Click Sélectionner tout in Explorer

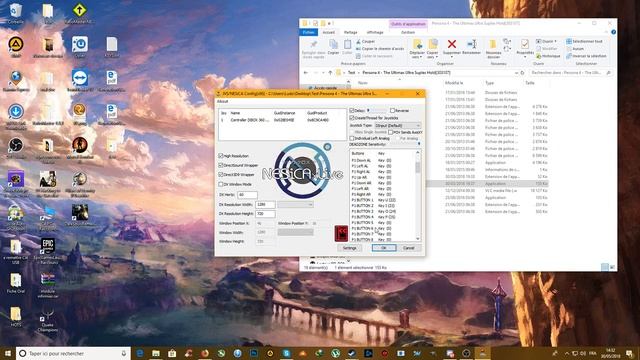click(584, 41)
